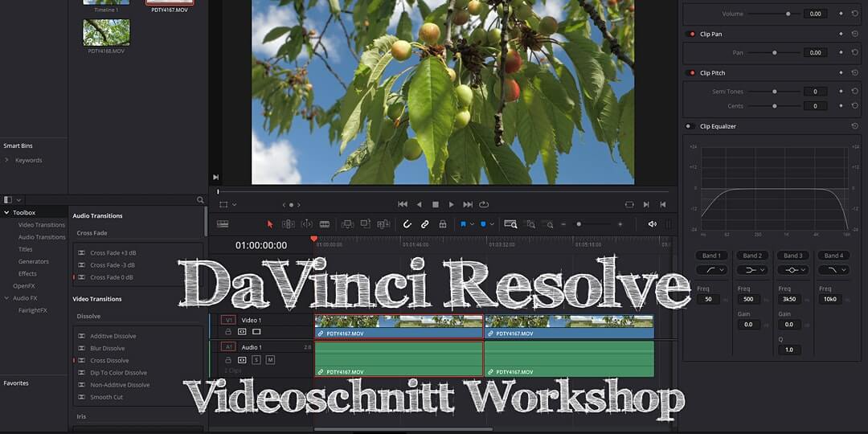Select Titles in Toolbox
This screenshot has width=868, height=434.
pyautogui.click(x=26, y=249)
